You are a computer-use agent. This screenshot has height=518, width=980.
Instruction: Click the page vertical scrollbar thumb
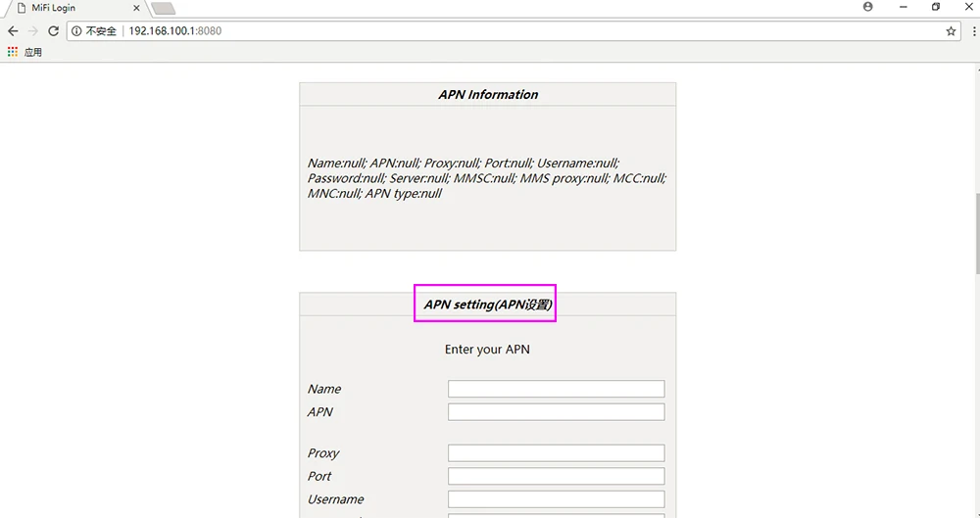[977, 233]
